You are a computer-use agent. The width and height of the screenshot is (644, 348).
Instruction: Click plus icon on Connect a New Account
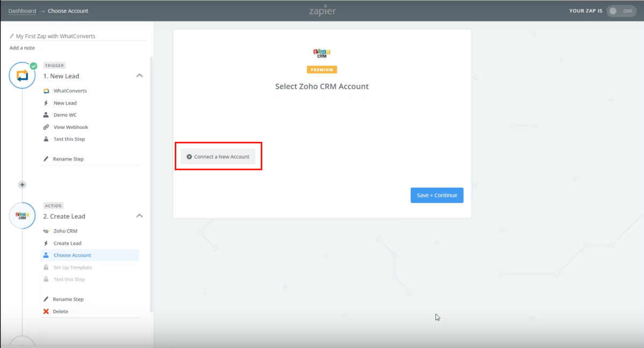[x=189, y=157]
